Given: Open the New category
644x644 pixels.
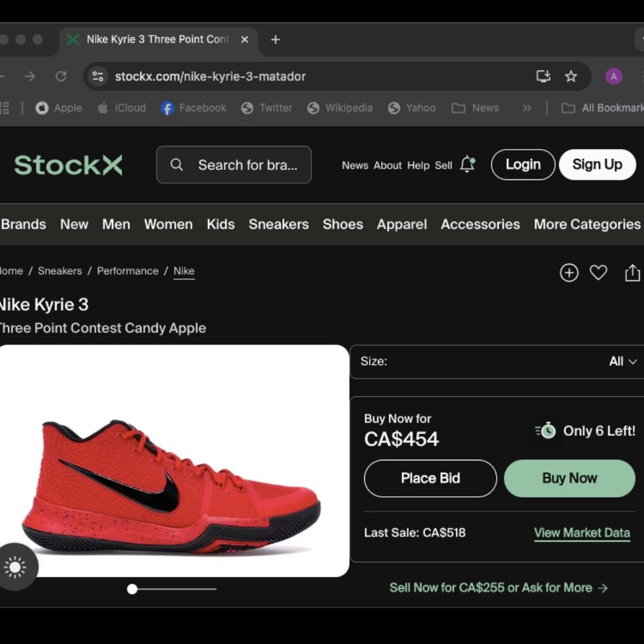Looking at the screenshot, I should 74,224.
